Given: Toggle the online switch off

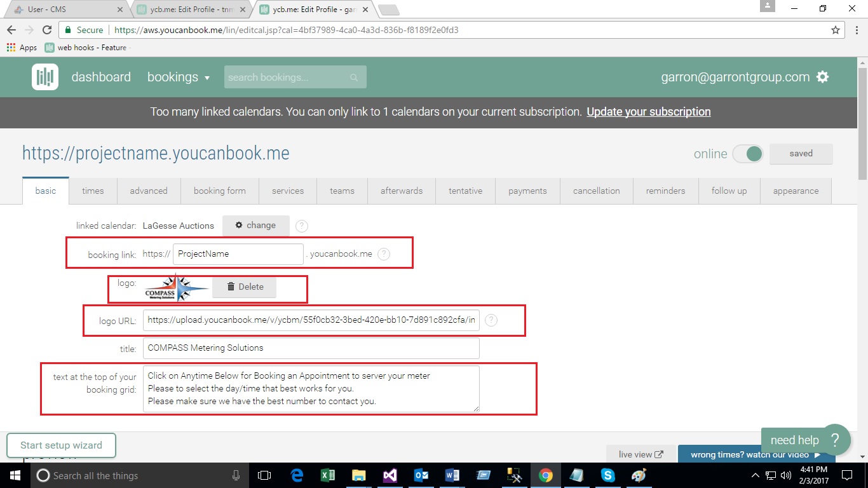Looking at the screenshot, I should pyautogui.click(x=747, y=154).
